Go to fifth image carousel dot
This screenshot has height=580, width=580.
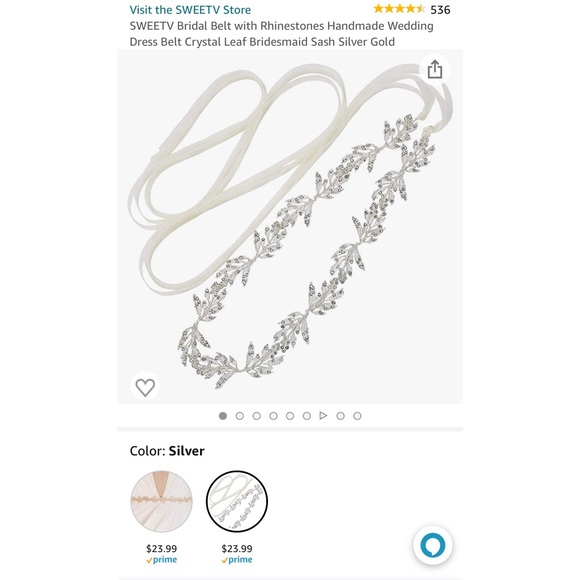[290, 416]
